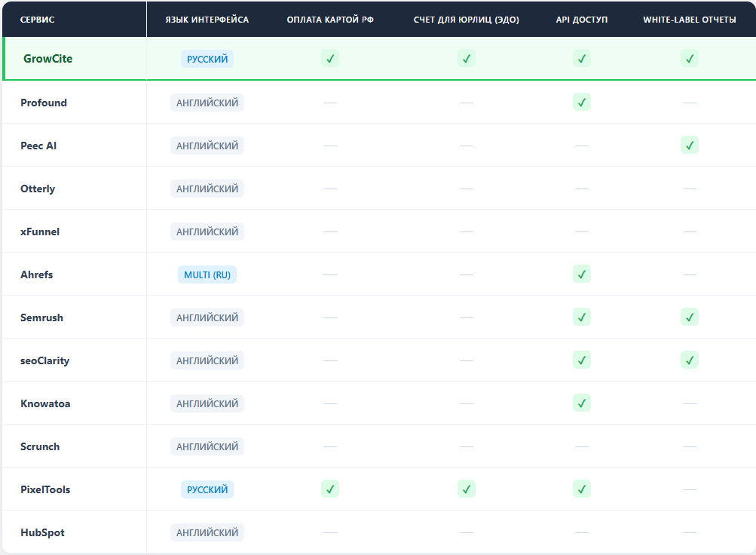Click Peec AI's АНГЛИЙСКИЙ language badge
The image size is (756, 555).
coord(207,146)
